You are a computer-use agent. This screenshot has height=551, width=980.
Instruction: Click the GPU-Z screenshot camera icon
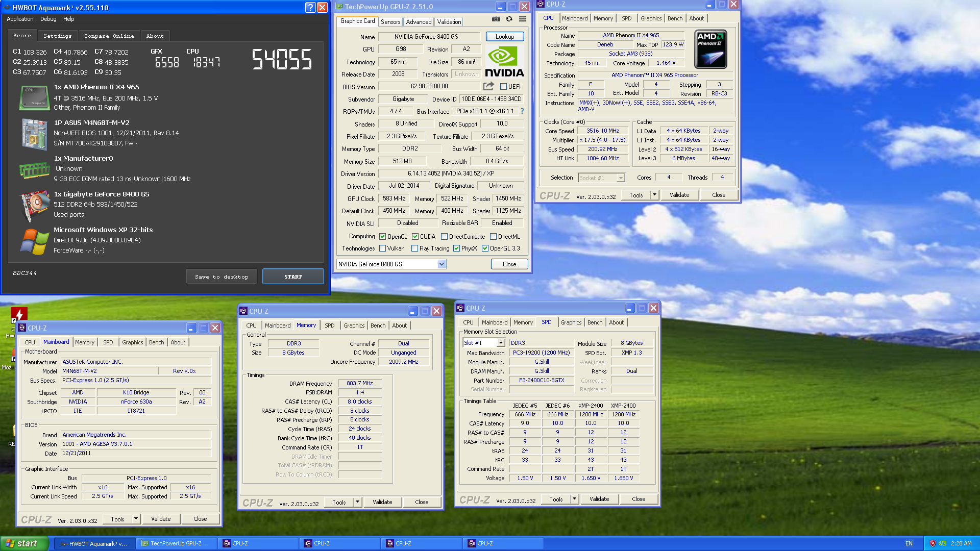[496, 19]
